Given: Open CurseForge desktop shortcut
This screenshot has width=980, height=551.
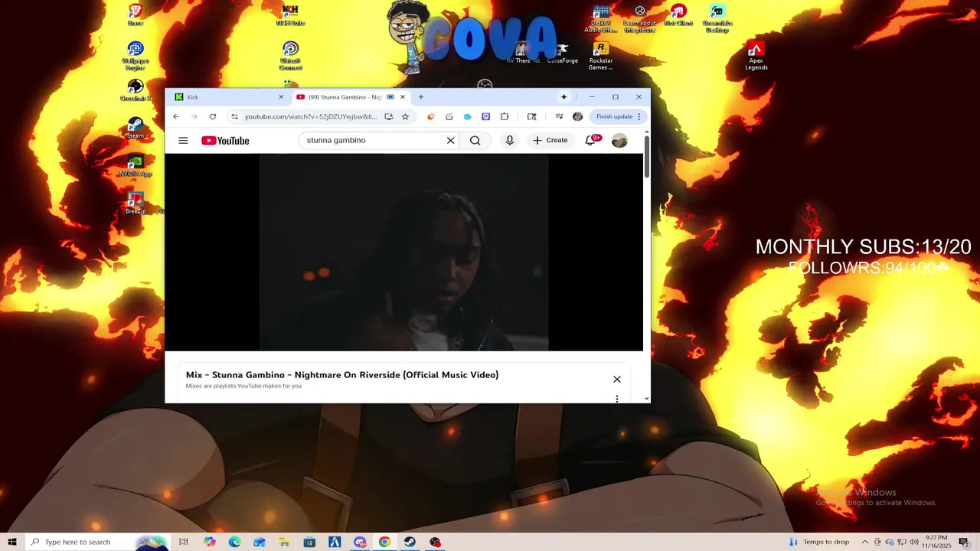Looking at the screenshot, I should point(562,54).
